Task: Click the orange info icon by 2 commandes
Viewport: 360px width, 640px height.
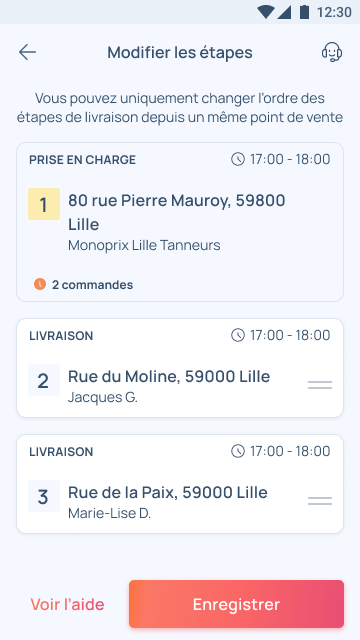Action: [40, 284]
